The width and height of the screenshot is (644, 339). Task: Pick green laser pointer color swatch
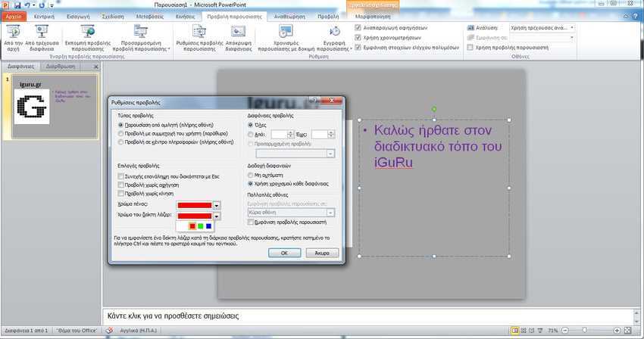[201, 226]
